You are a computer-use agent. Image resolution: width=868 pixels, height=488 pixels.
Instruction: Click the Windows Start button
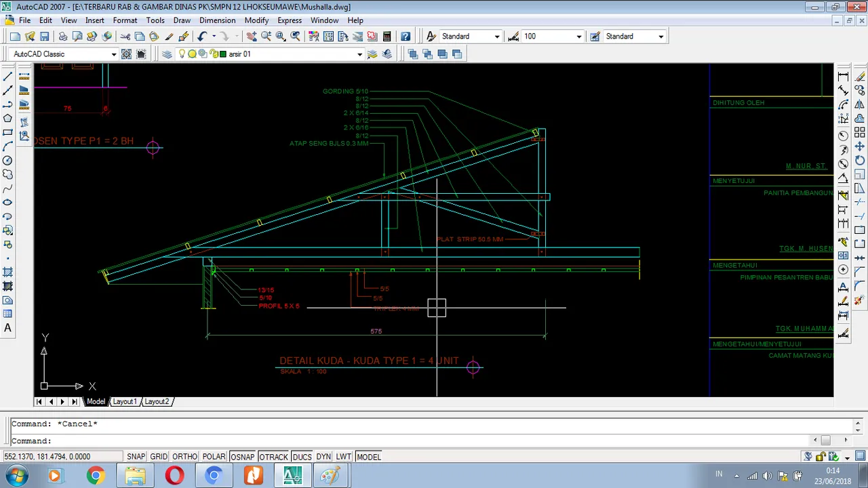(16, 476)
